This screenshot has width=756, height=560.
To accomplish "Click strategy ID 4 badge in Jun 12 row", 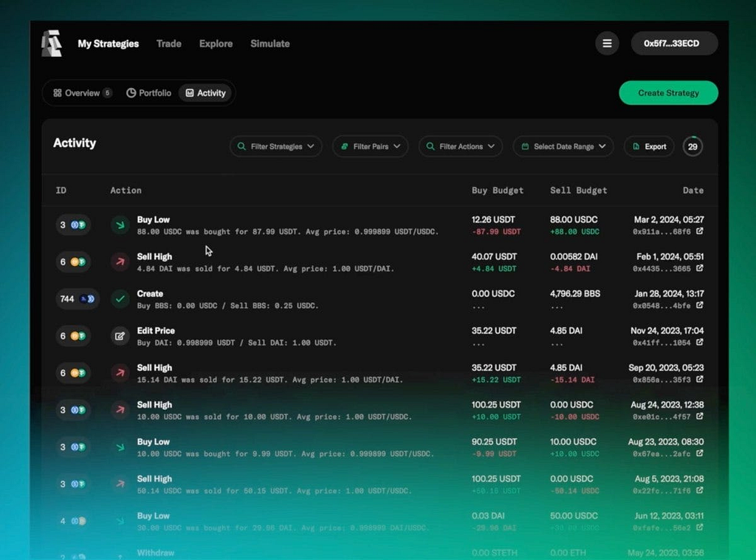I will [73, 521].
